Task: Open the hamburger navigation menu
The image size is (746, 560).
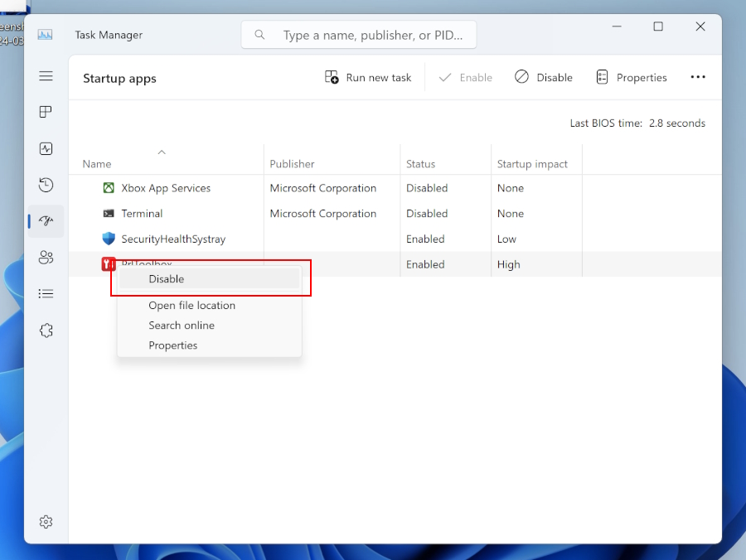Action: 46,76
